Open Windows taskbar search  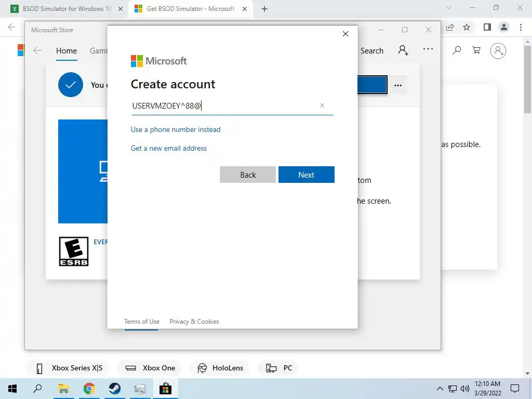37,389
